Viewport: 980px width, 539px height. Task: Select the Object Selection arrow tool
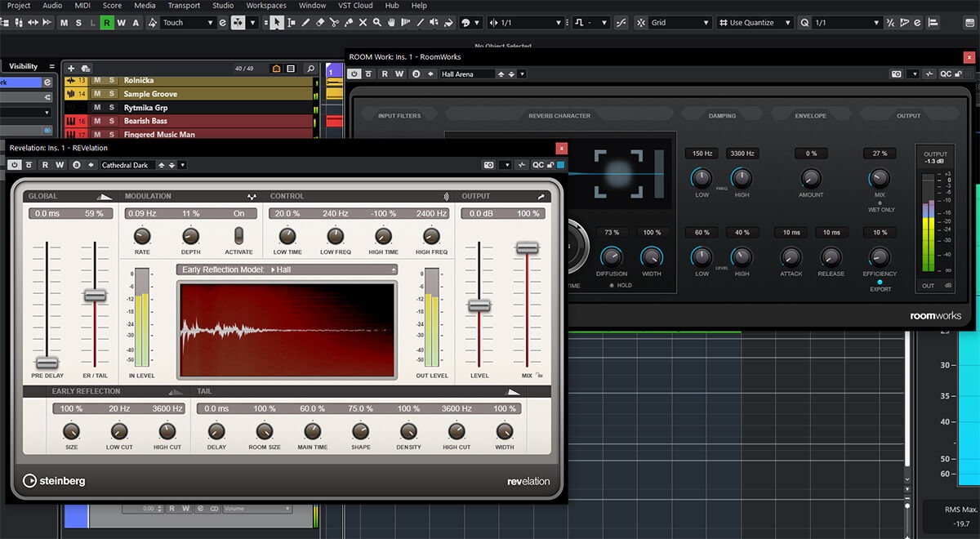pos(278,23)
